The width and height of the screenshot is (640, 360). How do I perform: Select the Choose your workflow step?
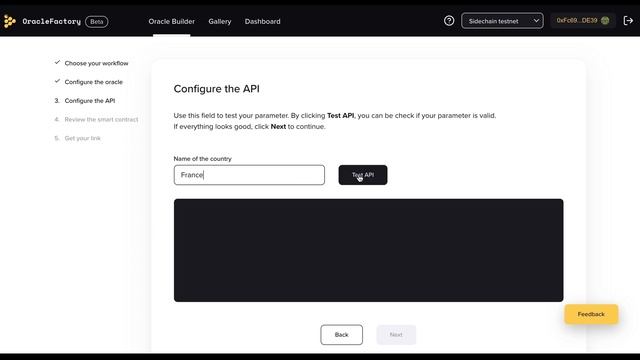point(96,63)
